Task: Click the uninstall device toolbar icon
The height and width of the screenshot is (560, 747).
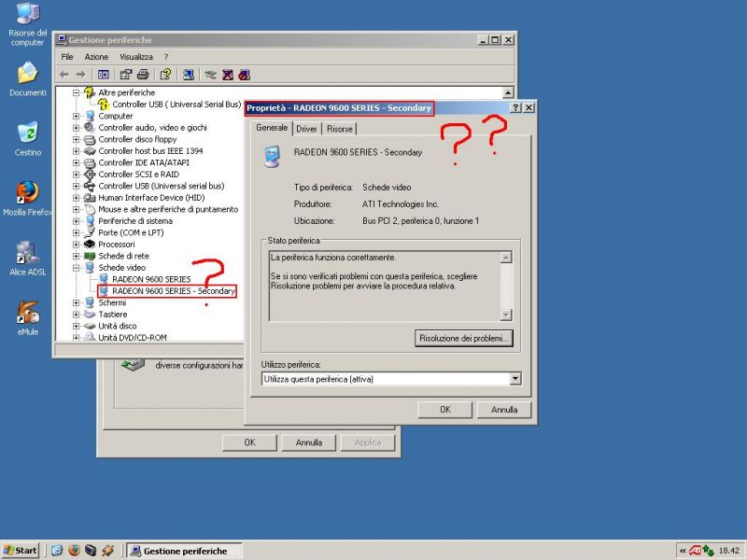Action: [x=228, y=75]
